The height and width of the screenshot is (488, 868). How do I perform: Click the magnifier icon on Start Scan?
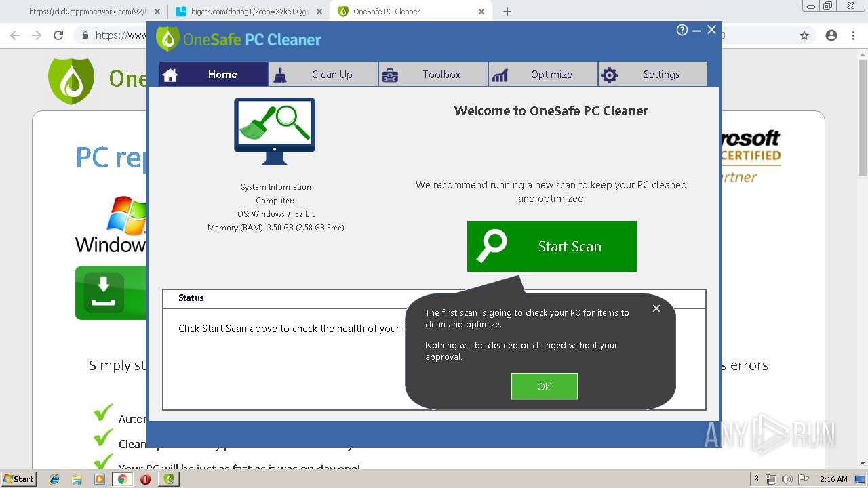click(x=492, y=247)
